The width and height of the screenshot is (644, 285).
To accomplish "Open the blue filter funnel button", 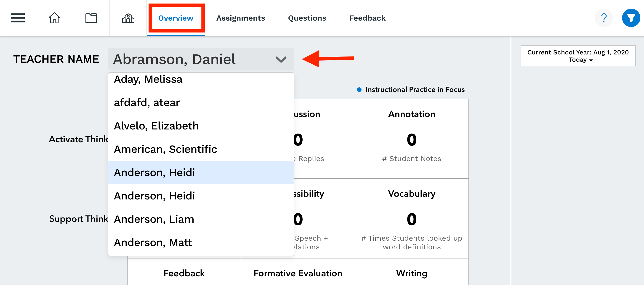I will pos(631,18).
